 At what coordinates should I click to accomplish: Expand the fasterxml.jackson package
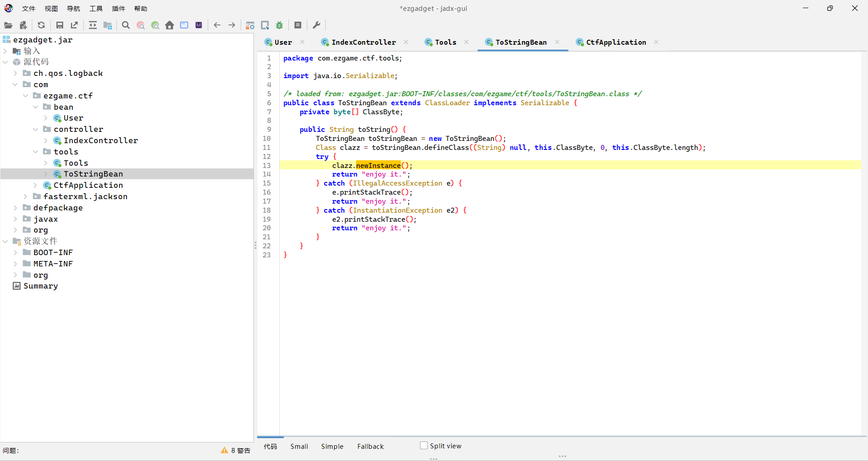click(x=25, y=196)
